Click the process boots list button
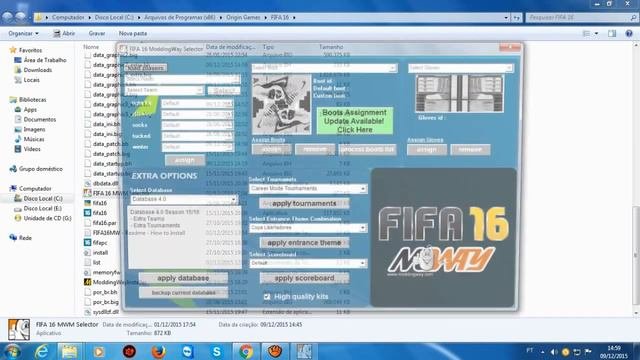Image resolution: width=640 pixels, height=360 pixels. click(367, 149)
